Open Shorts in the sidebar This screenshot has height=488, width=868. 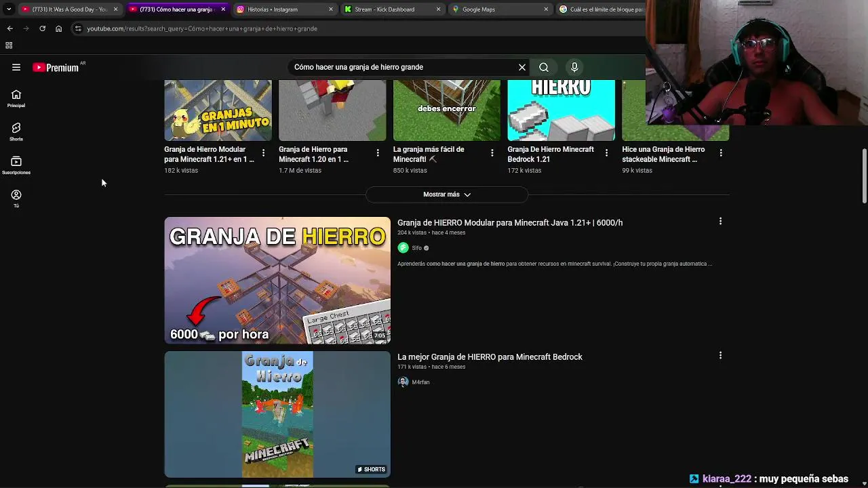16,132
